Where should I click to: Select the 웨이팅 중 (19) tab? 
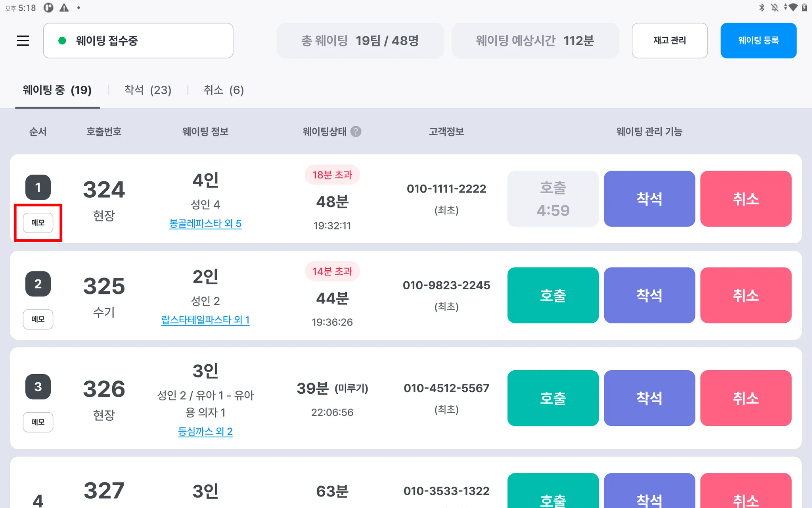click(x=57, y=90)
